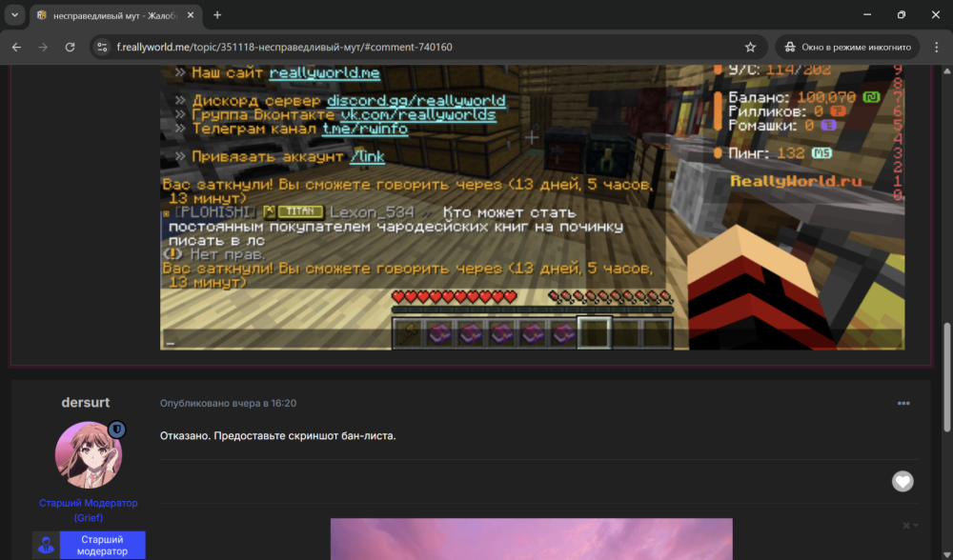
Task: Close the несправедливый мут tab
Action: 191,15
